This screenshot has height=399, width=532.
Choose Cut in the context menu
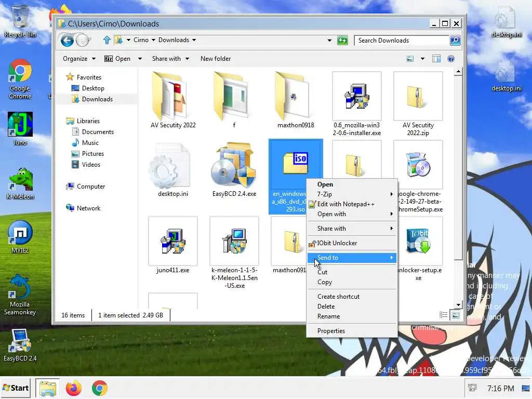click(352, 272)
